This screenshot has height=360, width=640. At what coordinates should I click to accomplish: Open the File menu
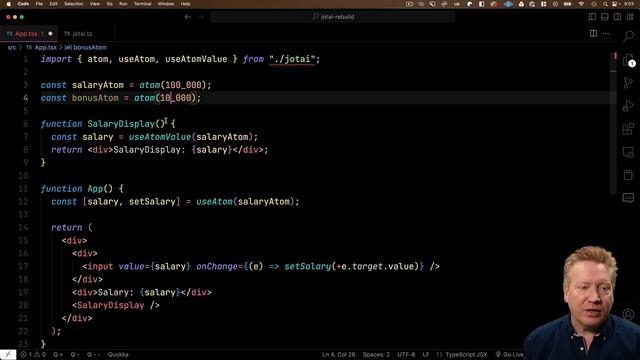39,4
